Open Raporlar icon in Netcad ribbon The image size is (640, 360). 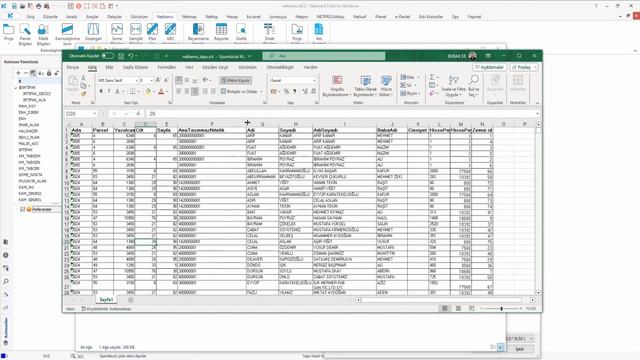tap(221, 33)
